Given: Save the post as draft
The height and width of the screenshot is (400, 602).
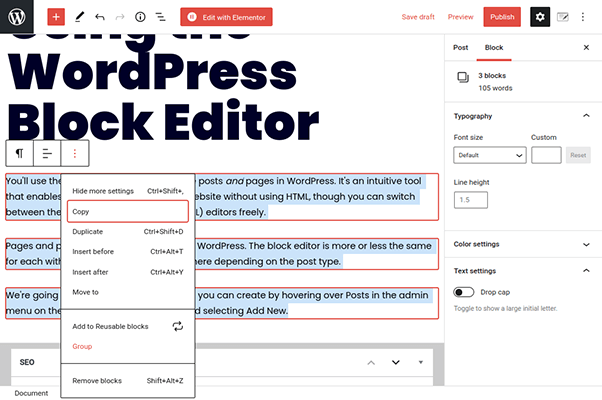Looking at the screenshot, I should (x=418, y=17).
